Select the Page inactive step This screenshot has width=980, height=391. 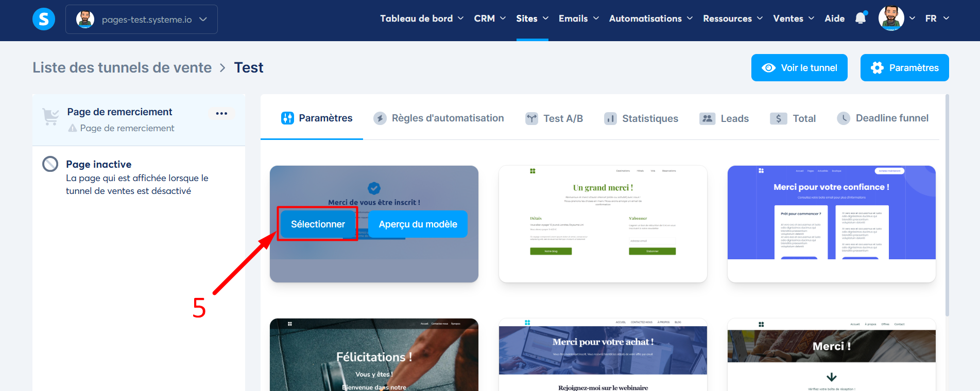pyautogui.click(x=139, y=177)
